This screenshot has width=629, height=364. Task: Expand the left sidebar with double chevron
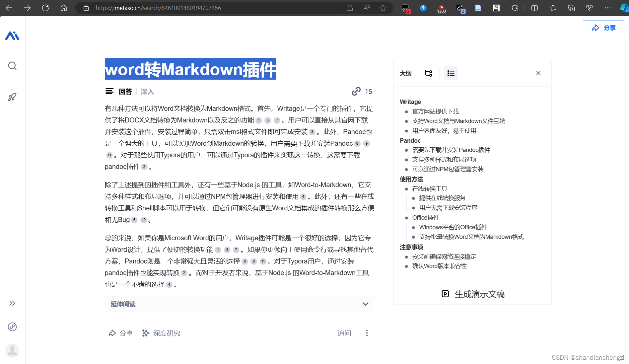coord(12,303)
